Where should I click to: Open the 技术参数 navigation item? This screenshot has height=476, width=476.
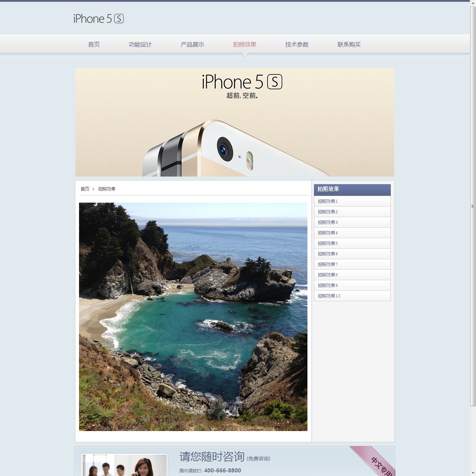pos(297,45)
